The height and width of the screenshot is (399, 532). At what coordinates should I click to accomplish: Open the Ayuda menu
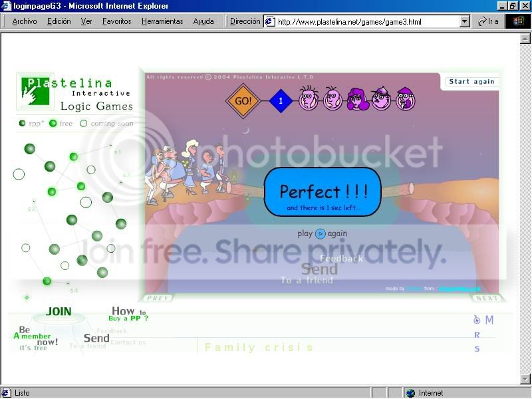[x=203, y=21]
